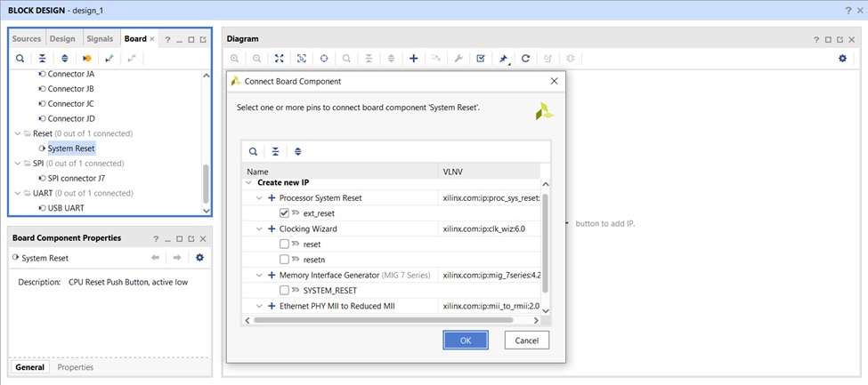This screenshot has width=868, height=385.
Task: Click the wrench customize block icon
Action: pyautogui.click(x=458, y=58)
